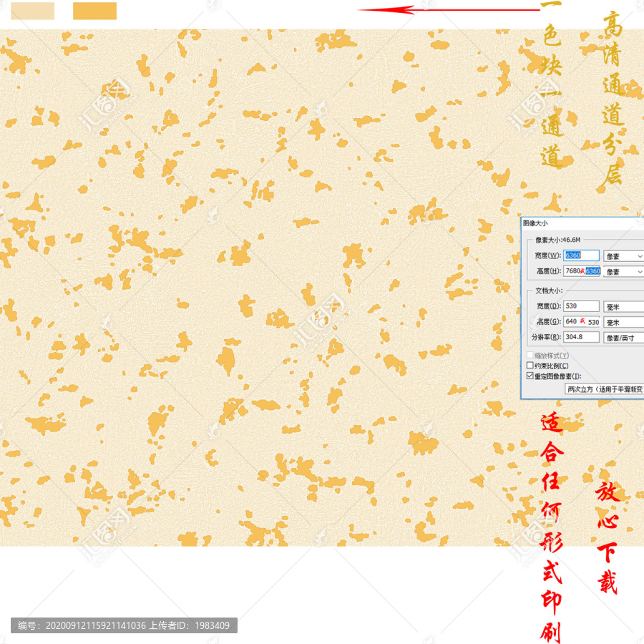Click the 编号 upload ID caption
This screenshot has height=644, width=644.
[x=124, y=625]
